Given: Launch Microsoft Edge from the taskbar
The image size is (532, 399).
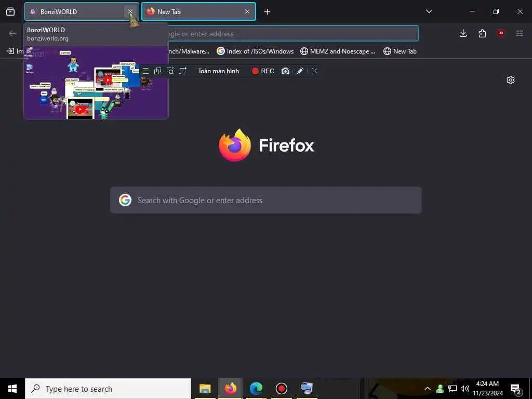Looking at the screenshot, I should [256, 389].
